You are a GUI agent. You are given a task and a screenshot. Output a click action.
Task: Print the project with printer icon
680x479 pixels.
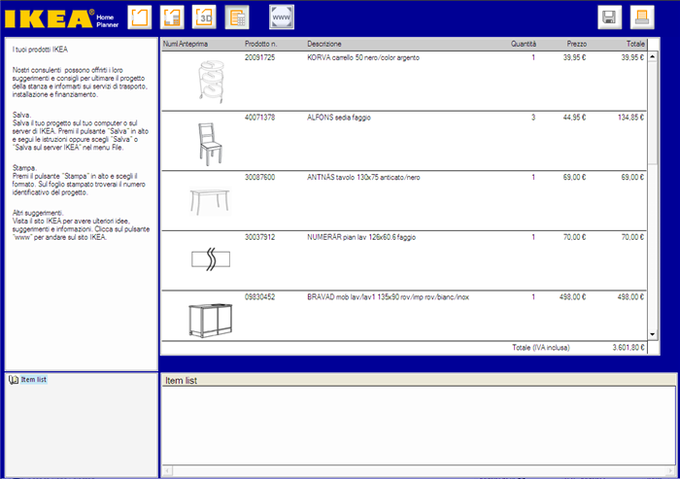pyautogui.click(x=642, y=17)
